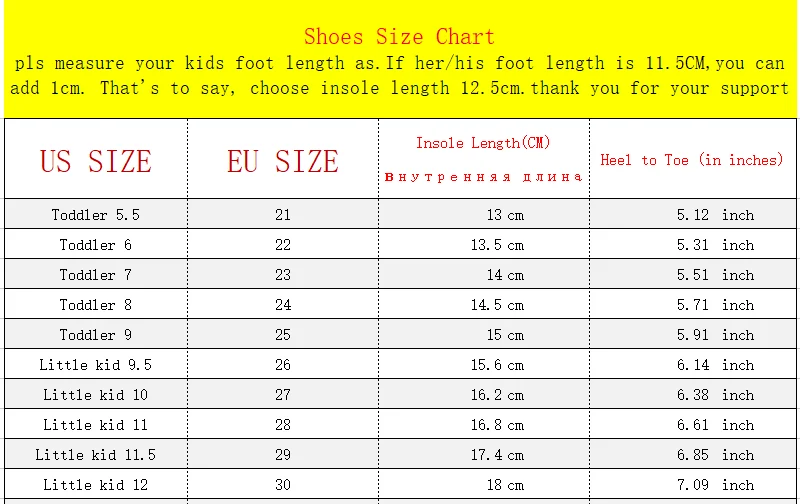
Task: Select the US SIZE column header
Action: click(x=96, y=161)
